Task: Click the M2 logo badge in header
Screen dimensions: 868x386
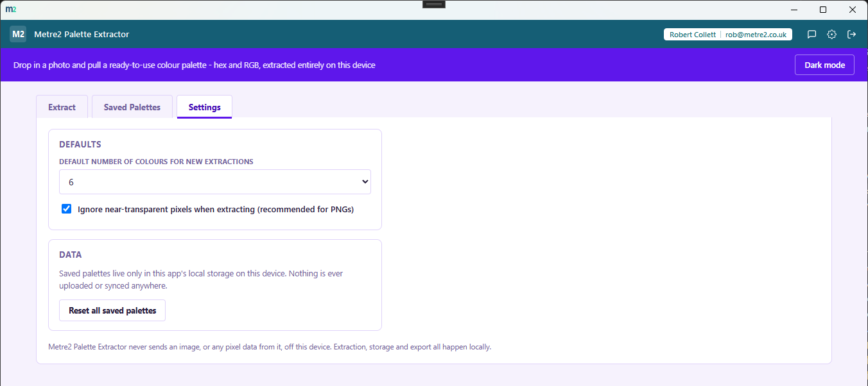Action: [18, 35]
